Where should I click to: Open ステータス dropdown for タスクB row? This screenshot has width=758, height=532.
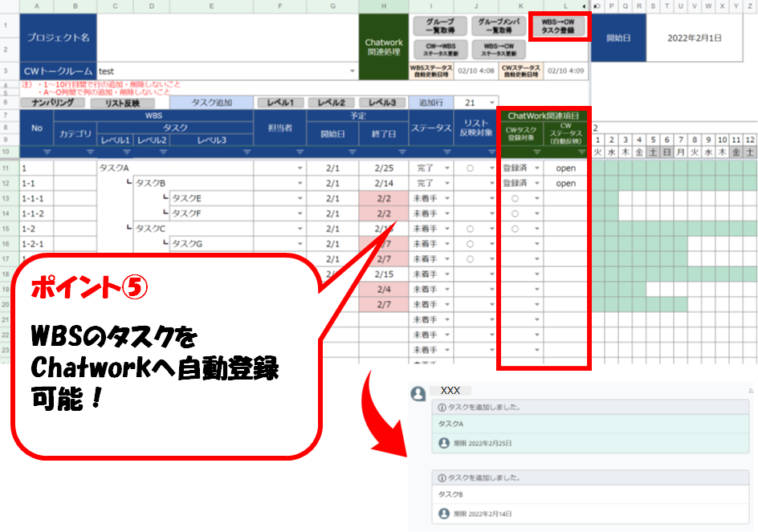point(447,183)
